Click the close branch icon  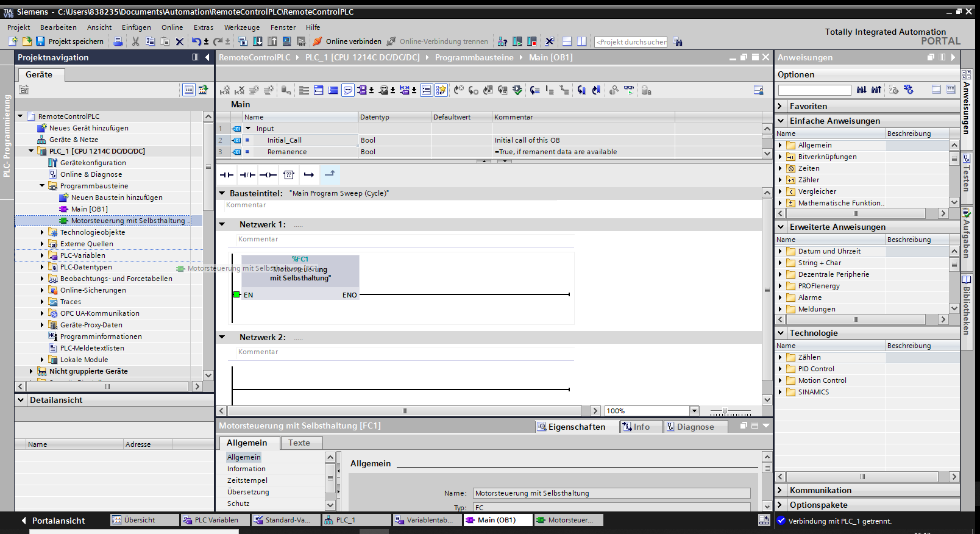330,174
